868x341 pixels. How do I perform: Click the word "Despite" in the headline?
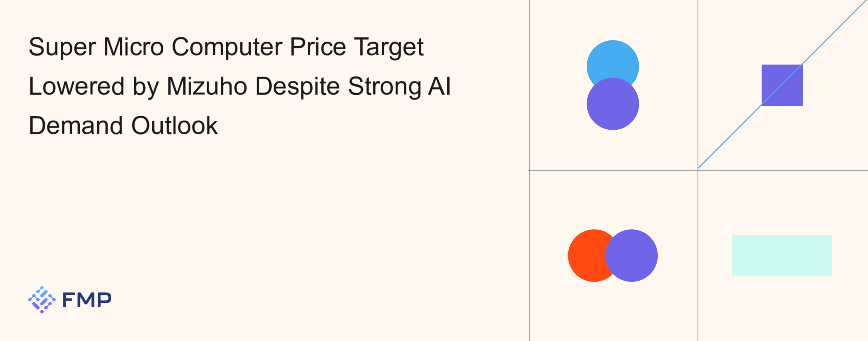[x=297, y=86]
